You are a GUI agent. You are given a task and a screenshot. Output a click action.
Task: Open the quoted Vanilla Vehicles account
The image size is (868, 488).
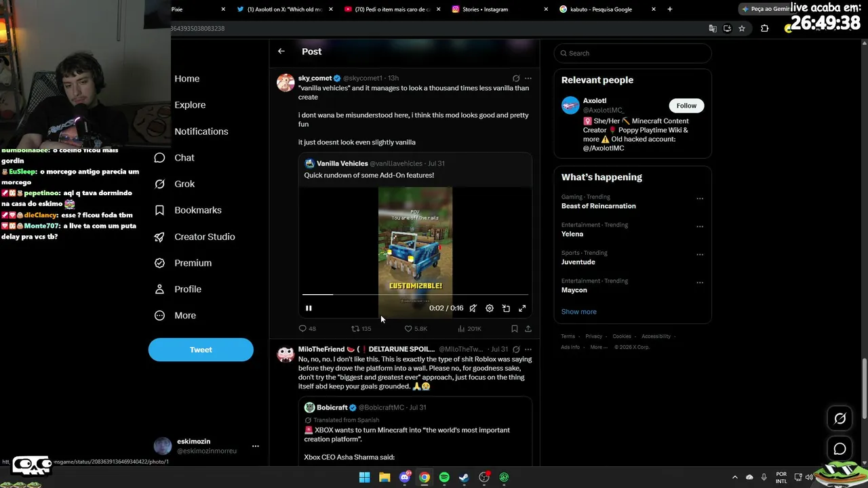pos(342,163)
